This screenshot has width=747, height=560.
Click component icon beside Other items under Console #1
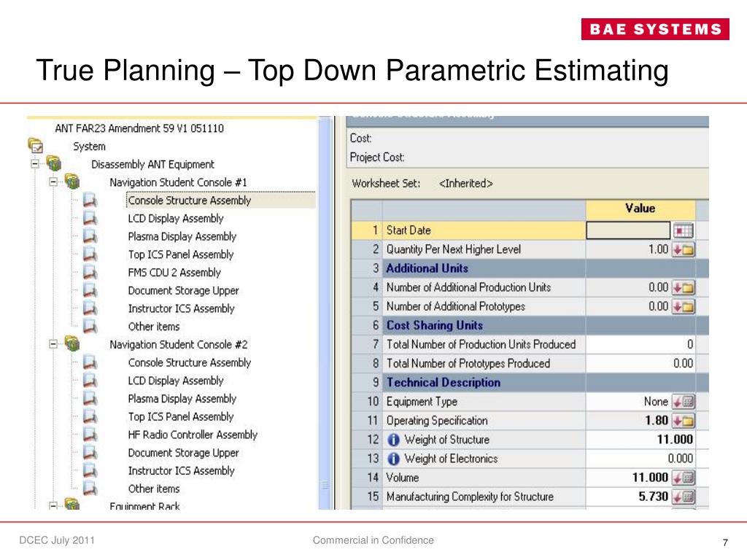90,326
